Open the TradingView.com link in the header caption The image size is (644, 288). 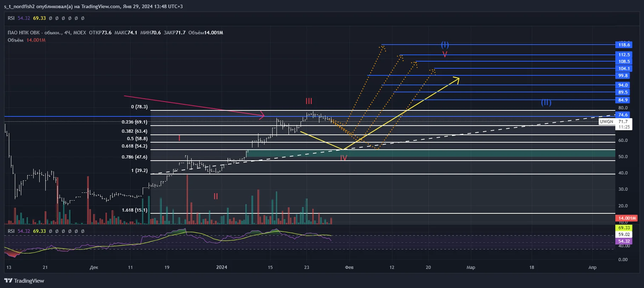pyautogui.click(x=101, y=6)
